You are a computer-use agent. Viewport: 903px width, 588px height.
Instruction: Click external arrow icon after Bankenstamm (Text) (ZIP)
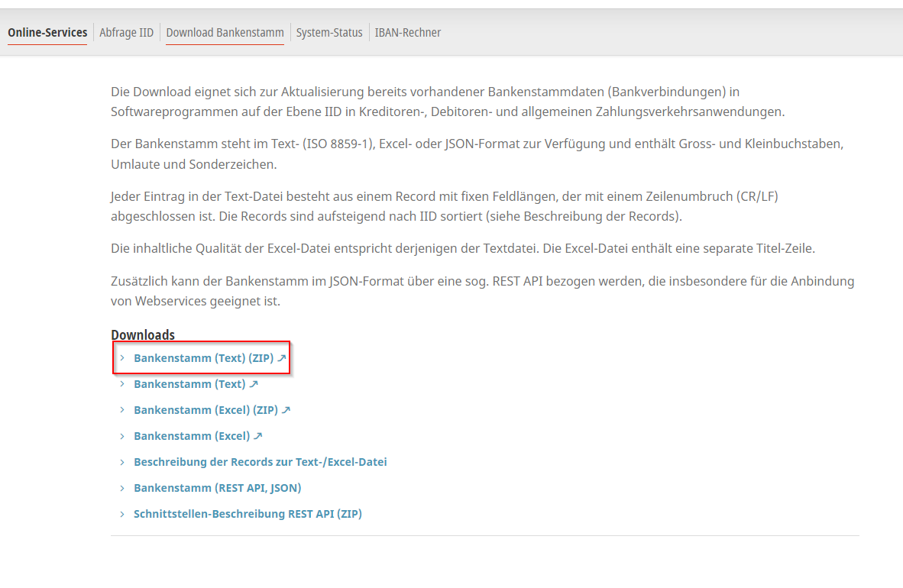pos(282,358)
